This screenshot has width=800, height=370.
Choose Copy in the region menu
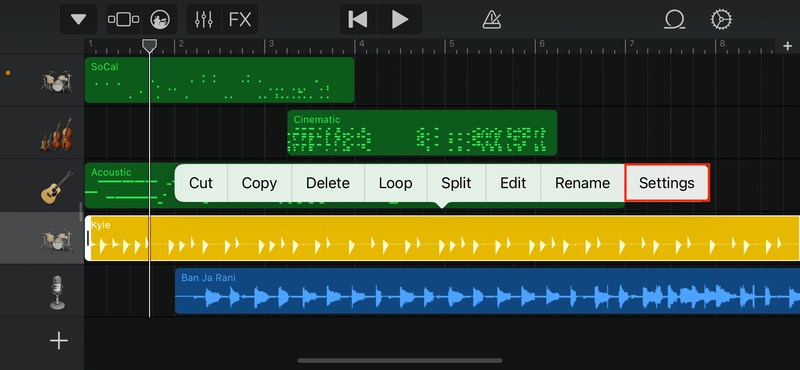[259, 183]
